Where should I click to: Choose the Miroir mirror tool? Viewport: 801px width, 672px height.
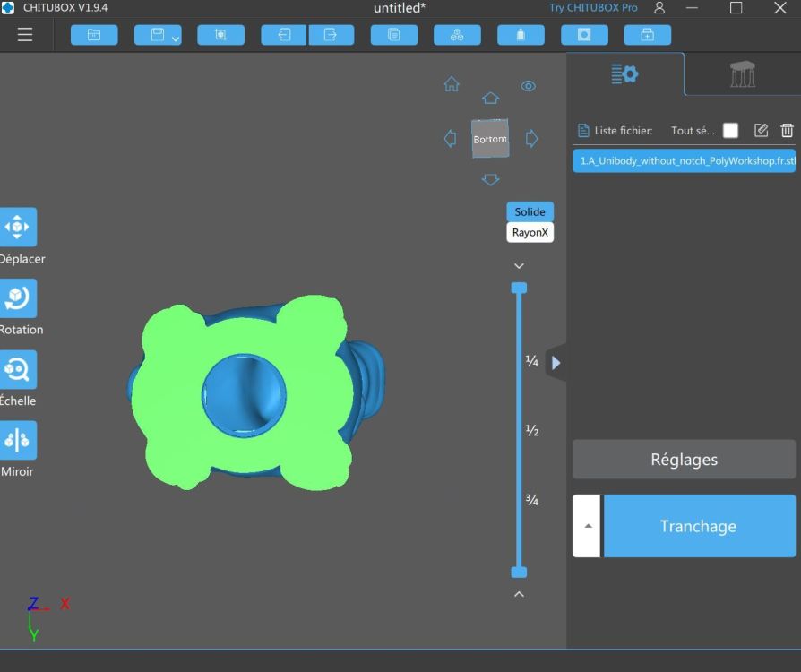(18, 440)
